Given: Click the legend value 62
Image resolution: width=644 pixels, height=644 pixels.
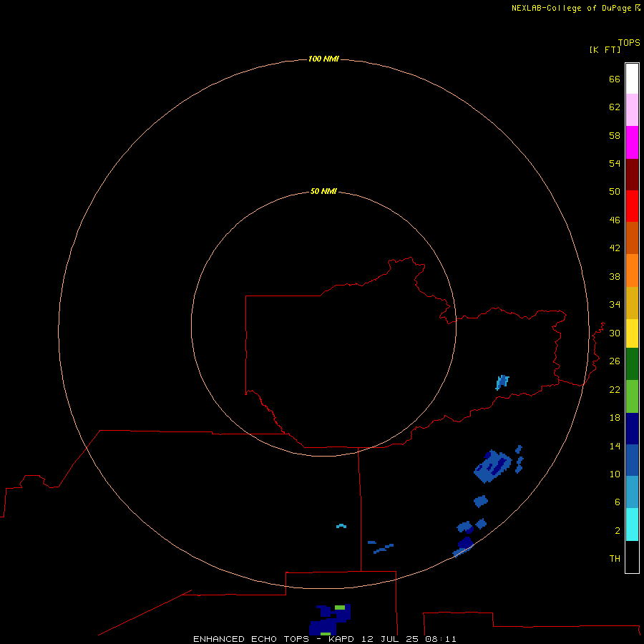Looking at the screenshot, I should pyautogui.click(x=615, y=107).
